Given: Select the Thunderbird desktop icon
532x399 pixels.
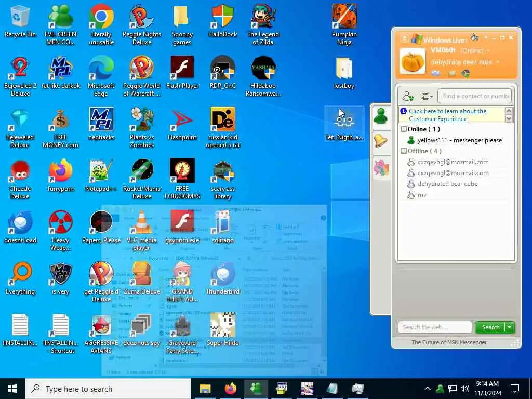Looking at the screenshot, I should (222, 278).
